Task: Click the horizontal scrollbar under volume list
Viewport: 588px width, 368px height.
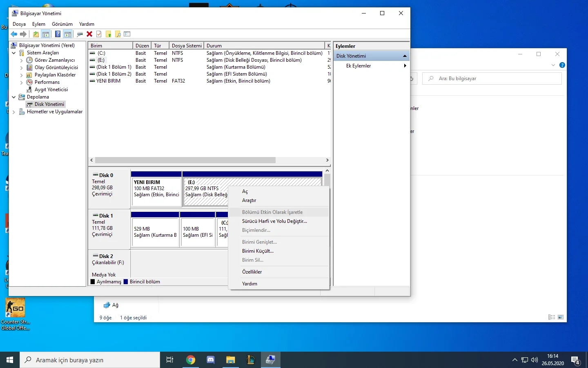Action: click(185, 160)
